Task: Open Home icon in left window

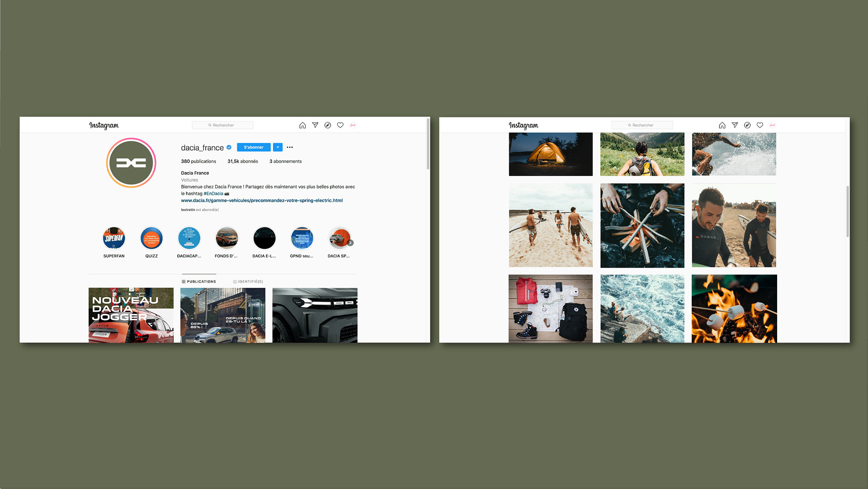Action: coord(302,125)
